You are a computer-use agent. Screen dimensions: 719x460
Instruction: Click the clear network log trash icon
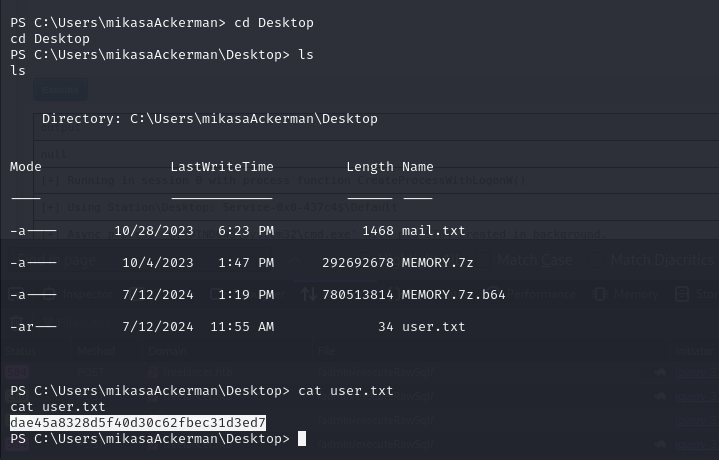(17, 323)
